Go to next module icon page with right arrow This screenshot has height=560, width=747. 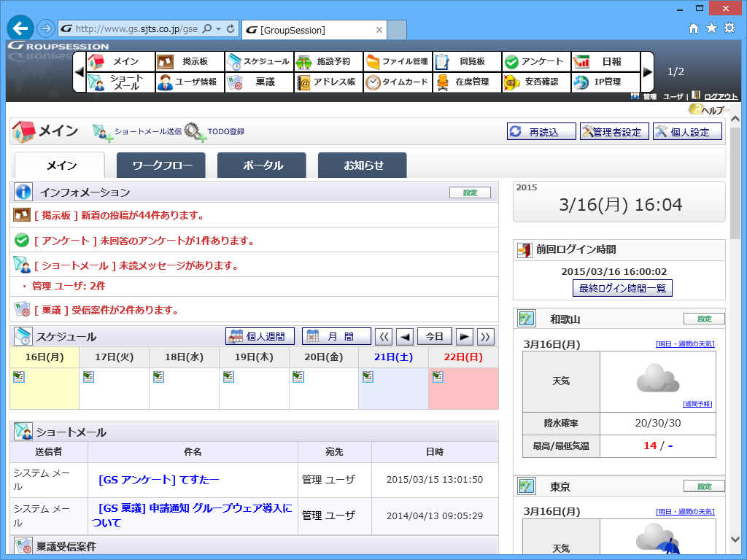[x=648, y=71]
